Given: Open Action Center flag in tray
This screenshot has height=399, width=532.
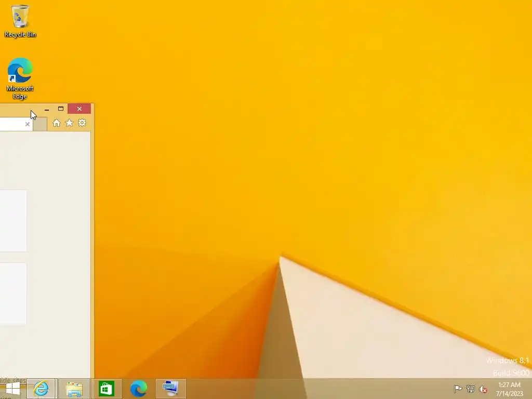Looking at the screenshot, I should pyautogui.click(x=458, y=389).
